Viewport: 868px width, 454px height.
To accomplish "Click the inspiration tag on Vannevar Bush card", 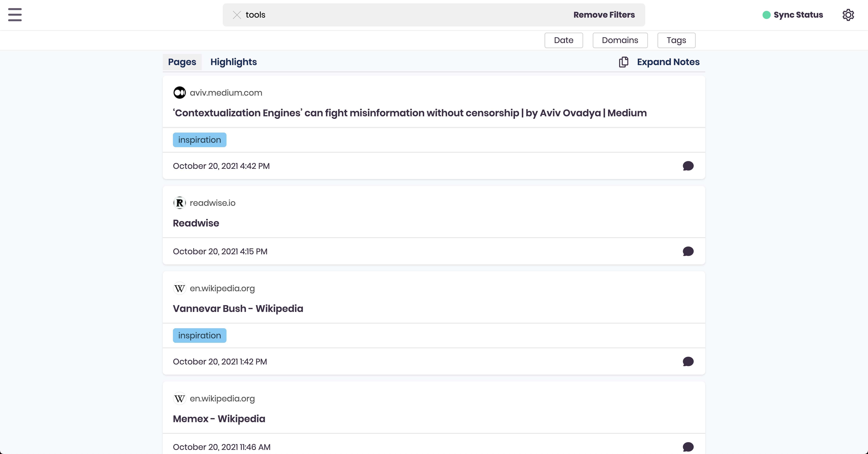I will 200,335.
